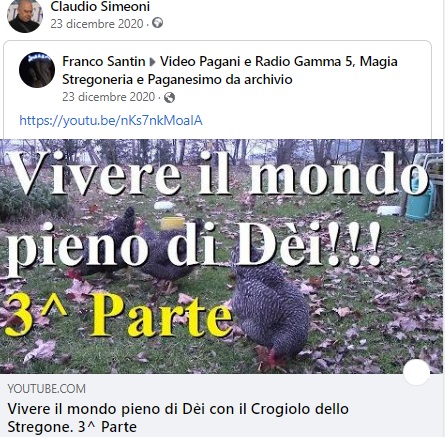Open Claudio Simeoni's profile picture
The image size is (445, 437).
pos(25,15)
